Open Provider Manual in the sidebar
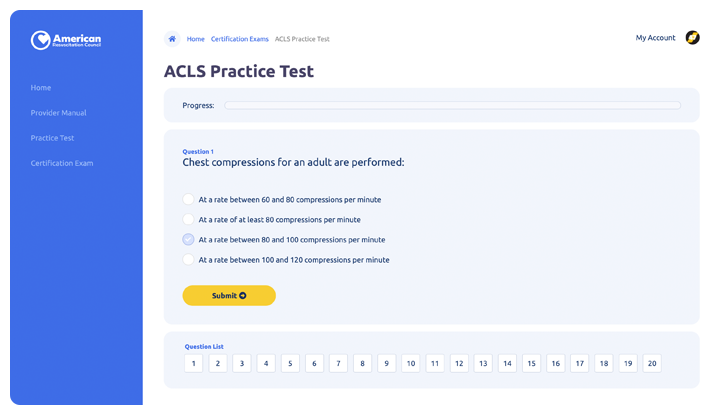Screen dimensions: 727x416 (x=58, y=113)
